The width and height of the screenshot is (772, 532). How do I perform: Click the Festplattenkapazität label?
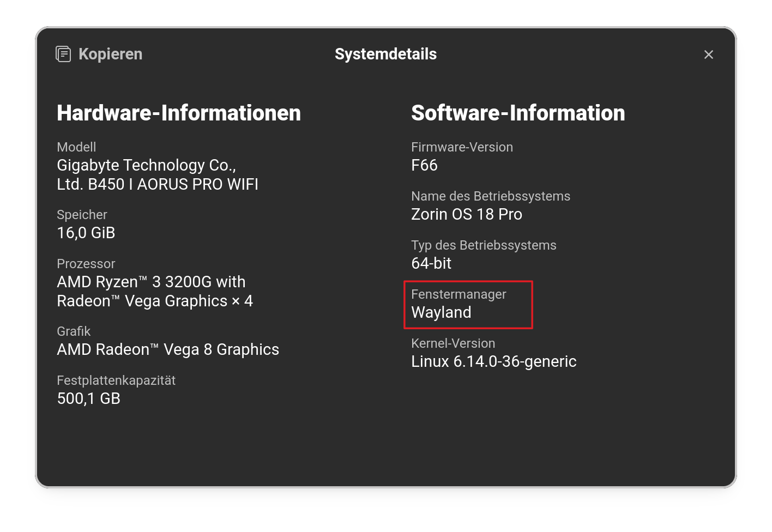click(x=116, y=380)
